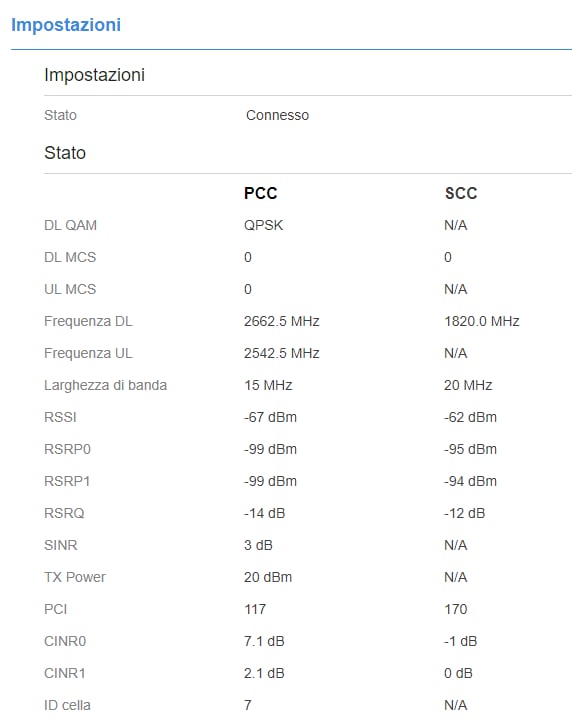Click the PCC column header

(260, 193)
